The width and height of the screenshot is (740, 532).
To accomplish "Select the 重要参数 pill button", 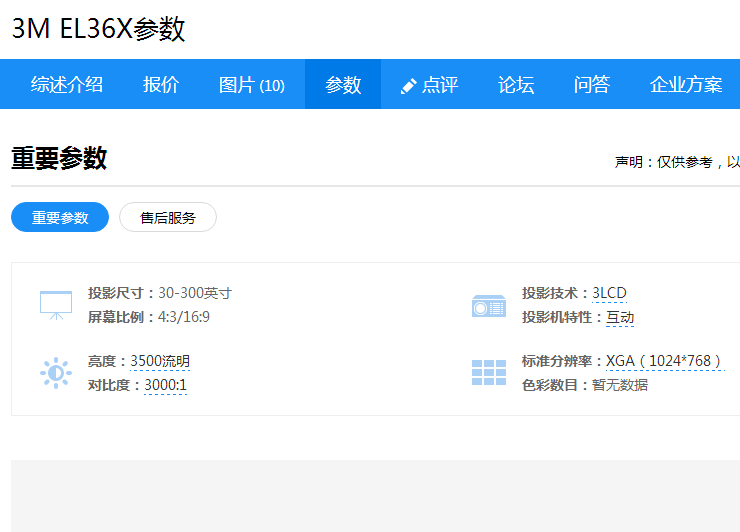I will click(60, 217).
